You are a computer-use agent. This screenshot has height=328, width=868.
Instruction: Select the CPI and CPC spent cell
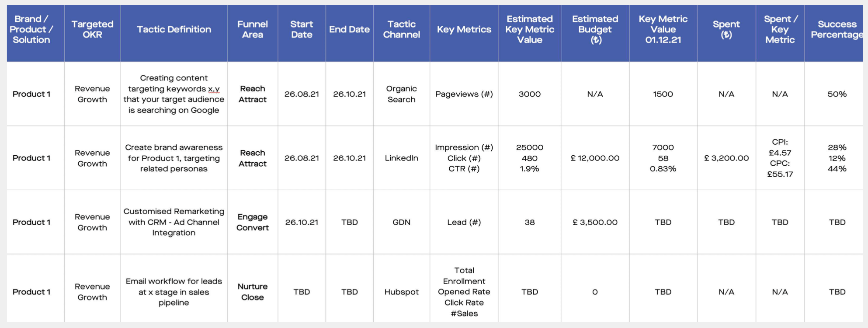pyautogui.click(x=780, y=158)
